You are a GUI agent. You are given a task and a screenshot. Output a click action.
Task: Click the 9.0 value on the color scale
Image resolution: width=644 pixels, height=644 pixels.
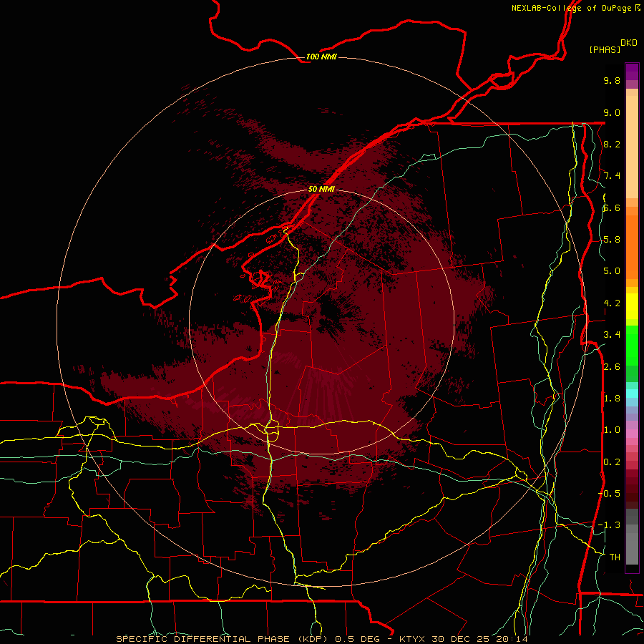click(612, 112)
